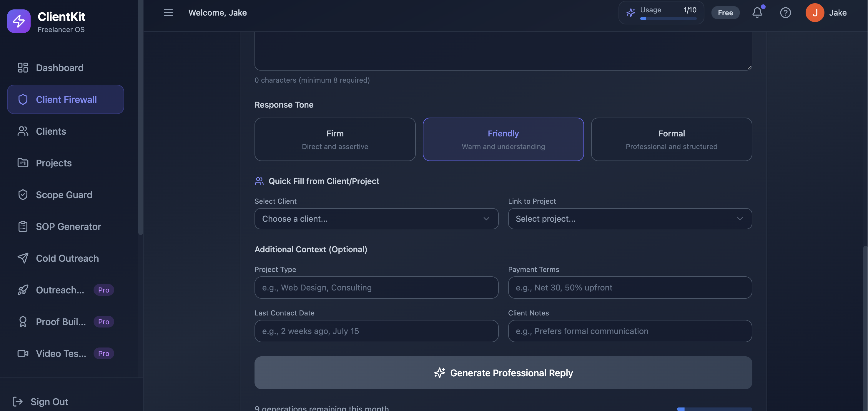Deselect the Friendly response tone
The width and height of the screenshot is (868, 411).
coord(503,139)
